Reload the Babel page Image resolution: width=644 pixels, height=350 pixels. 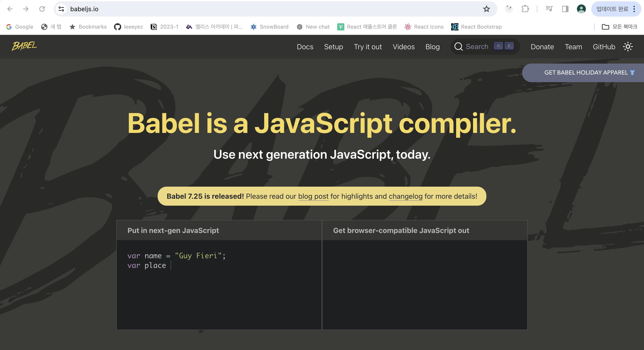[x=42, y=9]
